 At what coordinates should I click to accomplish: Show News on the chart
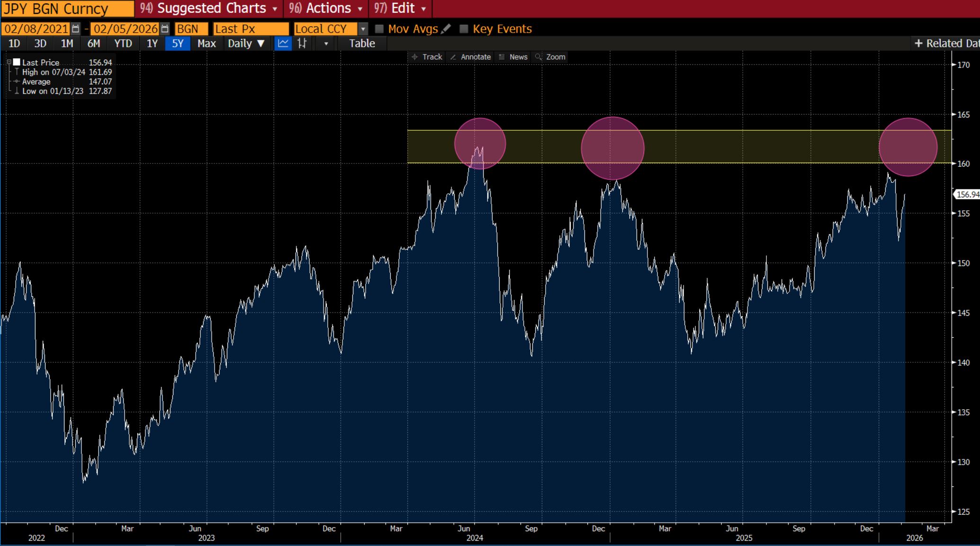coord(513,57)
